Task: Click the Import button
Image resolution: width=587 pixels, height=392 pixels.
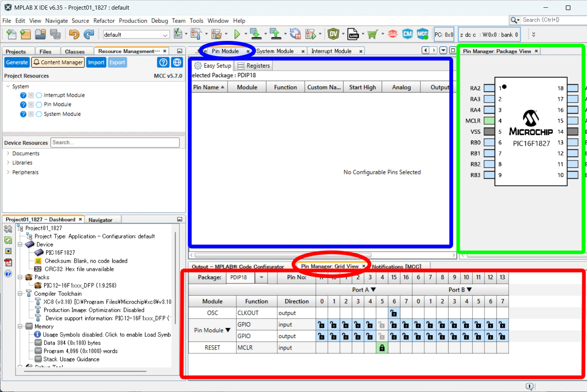Action: pos(96,62)
